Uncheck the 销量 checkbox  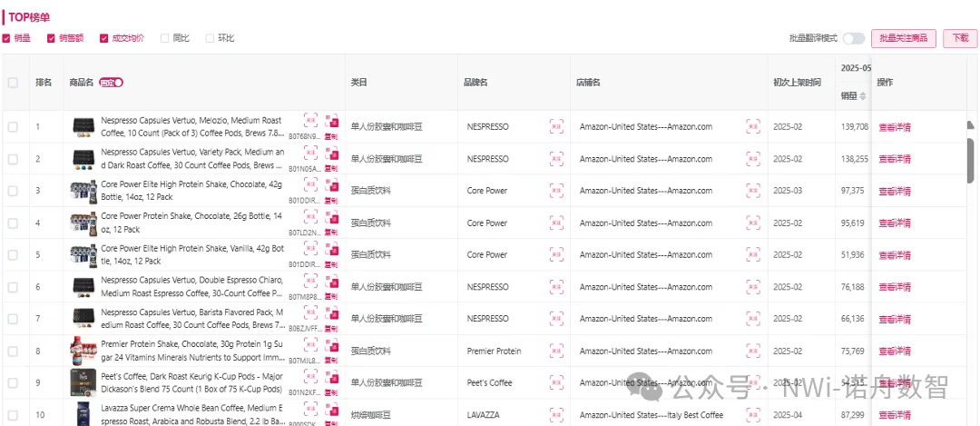(7, 38)
